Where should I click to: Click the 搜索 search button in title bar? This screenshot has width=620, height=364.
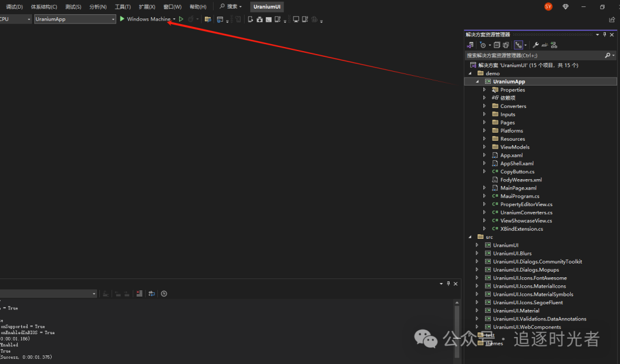(x=231, y=7)
